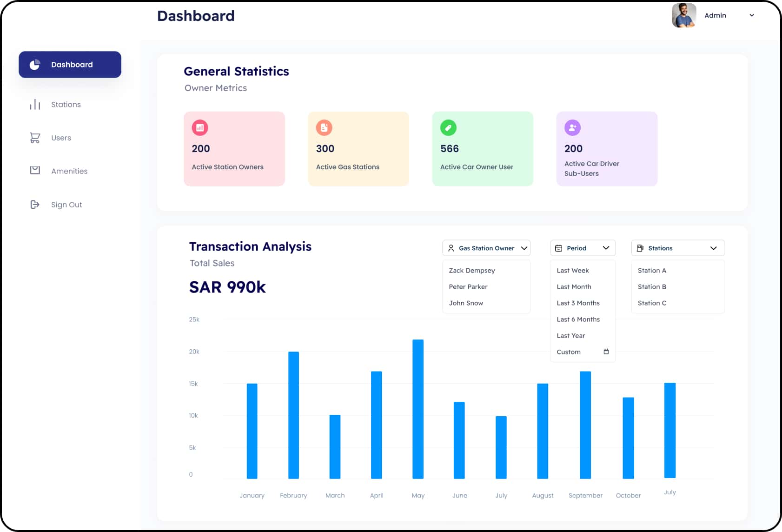782x532 pixels.
Task: Click the Users shopping cart icon
Action: (35, 138)
